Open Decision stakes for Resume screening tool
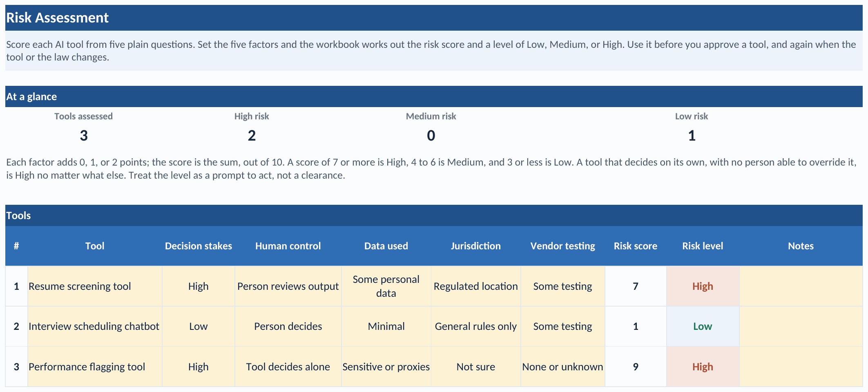The image size is (868, 392). pos(199,286)
